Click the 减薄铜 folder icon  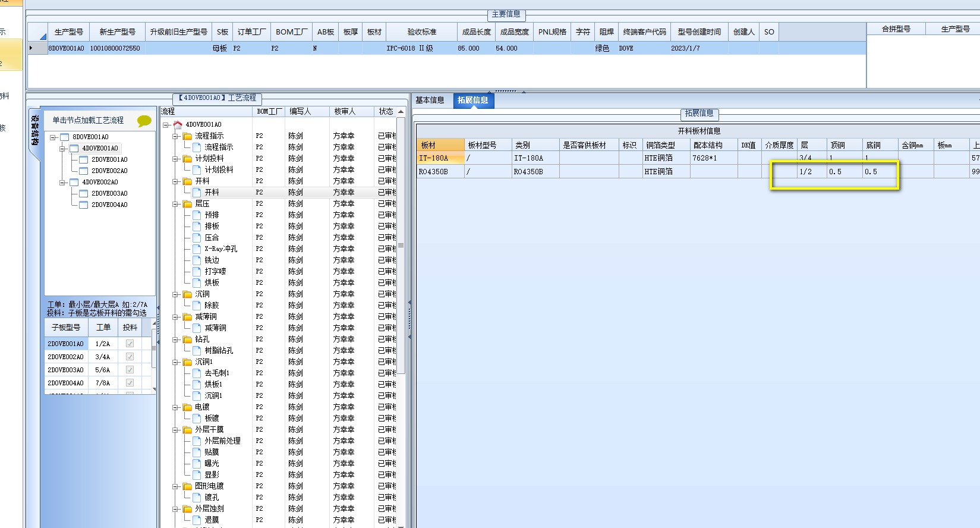point(187,317)
